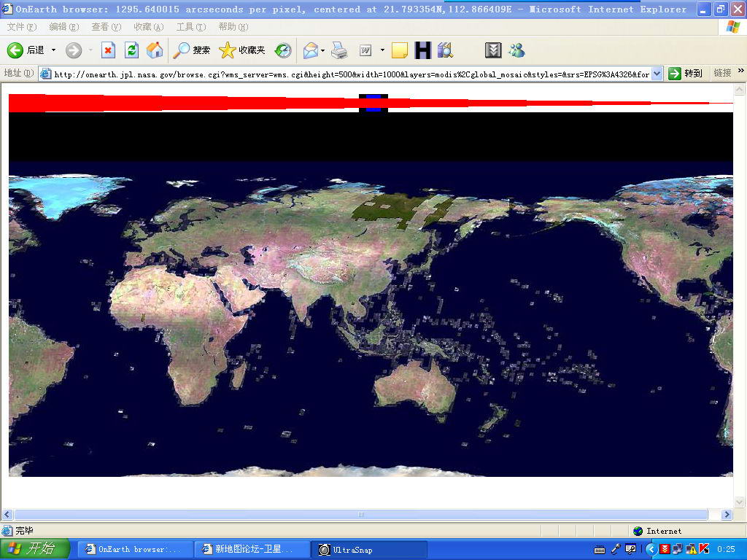Click the 转到 (Go) button
747x560 pixels.
(x=686, y=74)
